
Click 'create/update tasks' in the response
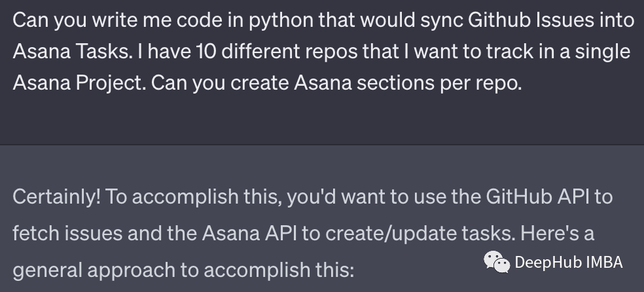(x=420, y=233)
